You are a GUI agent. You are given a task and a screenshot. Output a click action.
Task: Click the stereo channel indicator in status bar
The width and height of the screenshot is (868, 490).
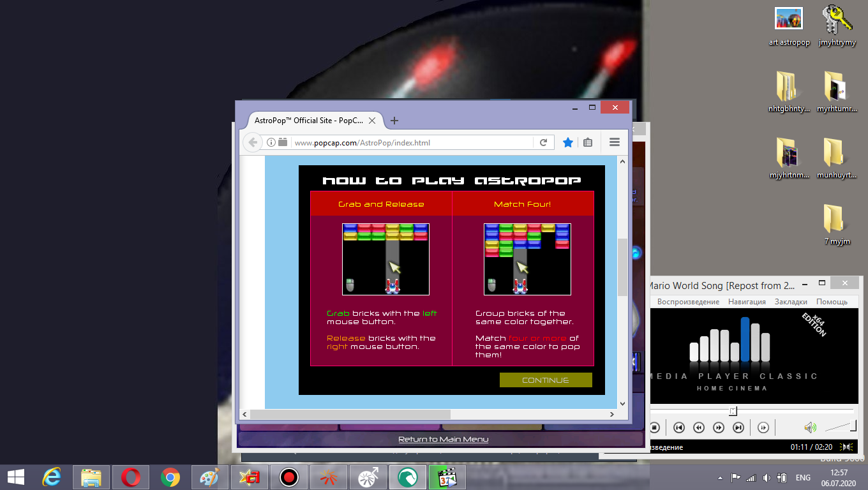[x=848, y=447]
